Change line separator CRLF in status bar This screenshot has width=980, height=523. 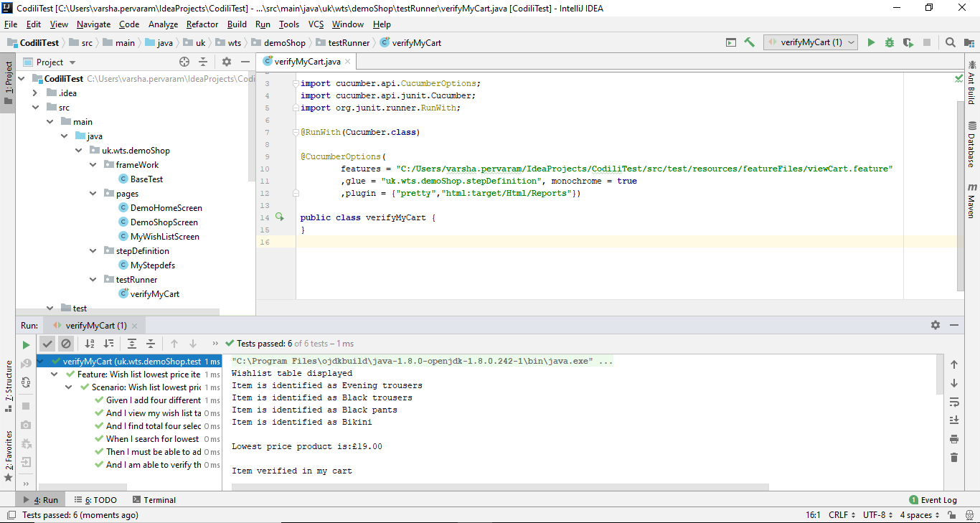[x=842, y=515]
